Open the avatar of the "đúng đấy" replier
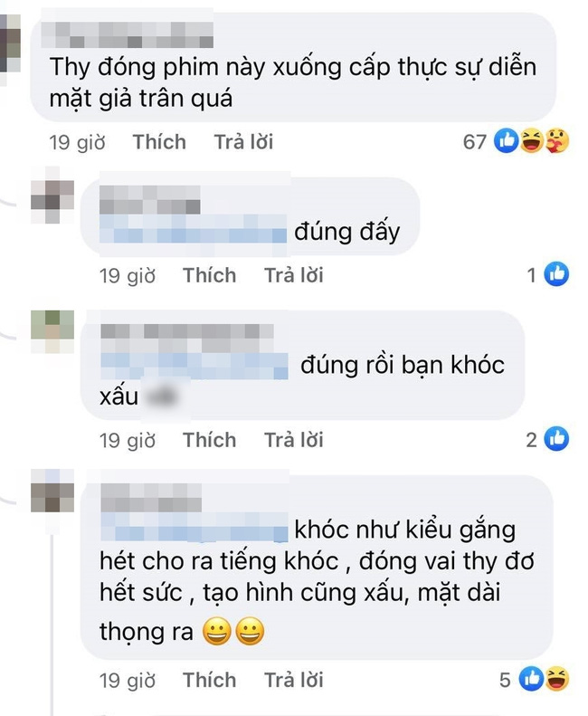The width and height of the screenshot is (588, 716). pos(52,195)
